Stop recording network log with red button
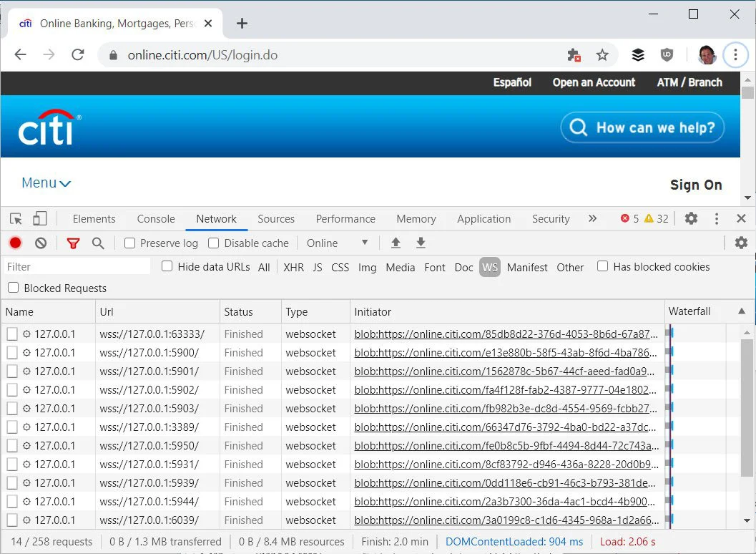Viewport: 756px width, 554px height. pos(16,243)
